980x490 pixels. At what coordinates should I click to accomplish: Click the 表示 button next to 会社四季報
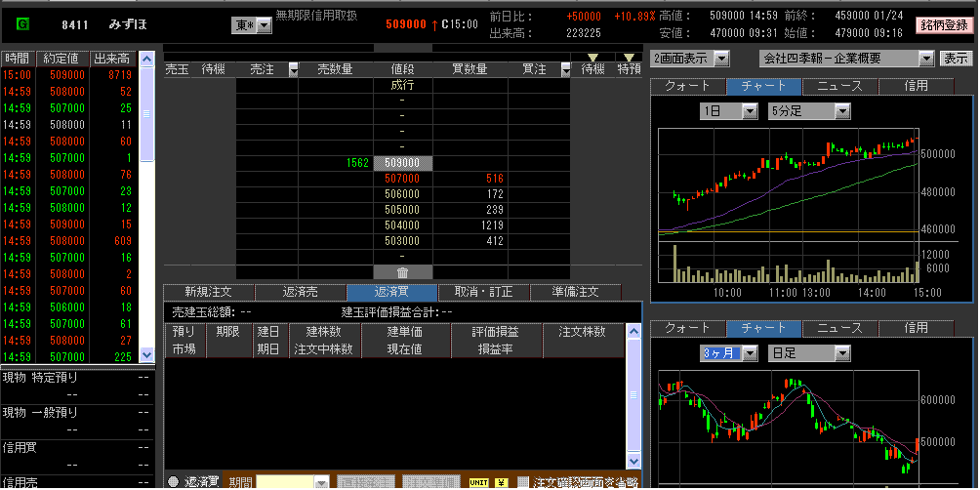tap(955, 59)
